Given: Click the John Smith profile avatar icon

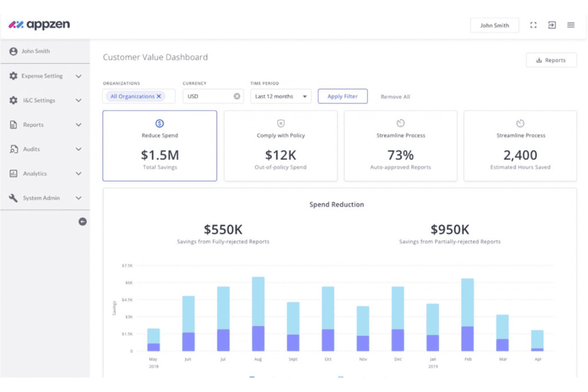Looking at the screenshot, I should (x=13, y=51).
